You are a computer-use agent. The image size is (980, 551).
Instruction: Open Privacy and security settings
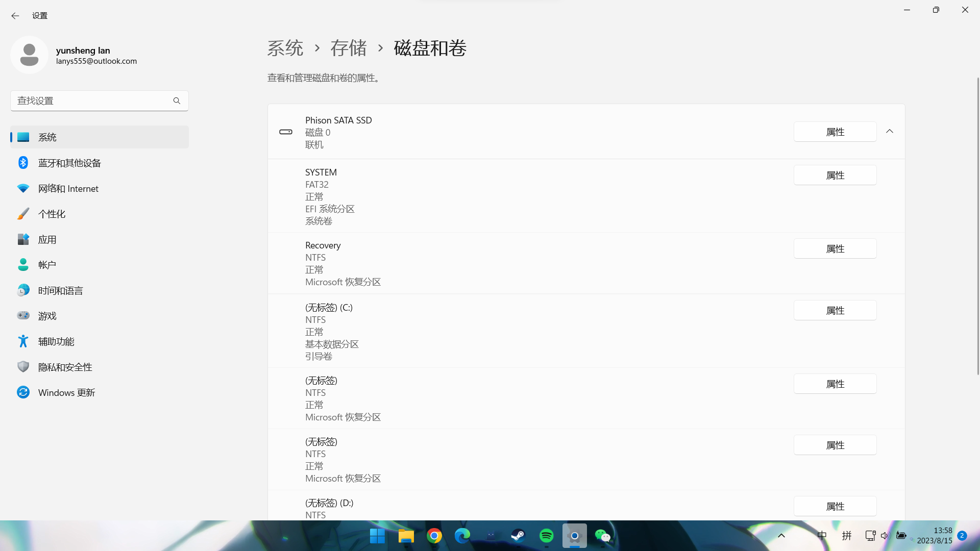[x=65, y=367]
